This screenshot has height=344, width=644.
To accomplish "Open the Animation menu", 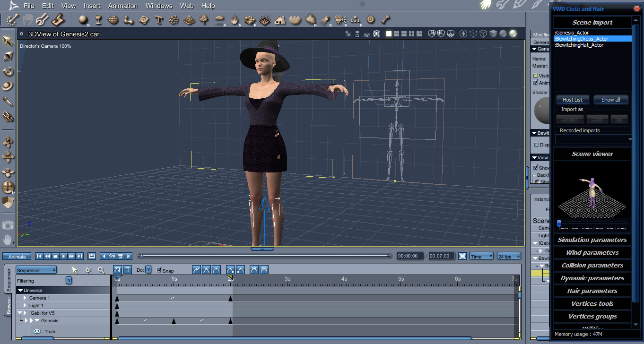I will [122, 6].
